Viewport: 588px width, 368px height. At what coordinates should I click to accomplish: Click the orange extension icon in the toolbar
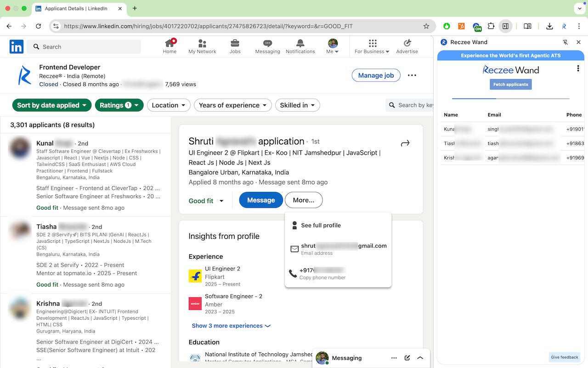461,26
